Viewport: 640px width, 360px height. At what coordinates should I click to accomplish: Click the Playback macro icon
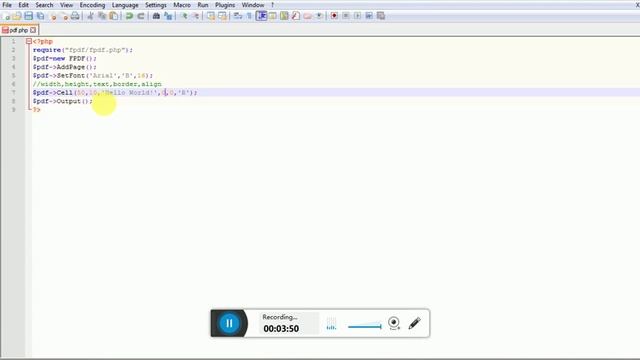click(x=357, y=16)
